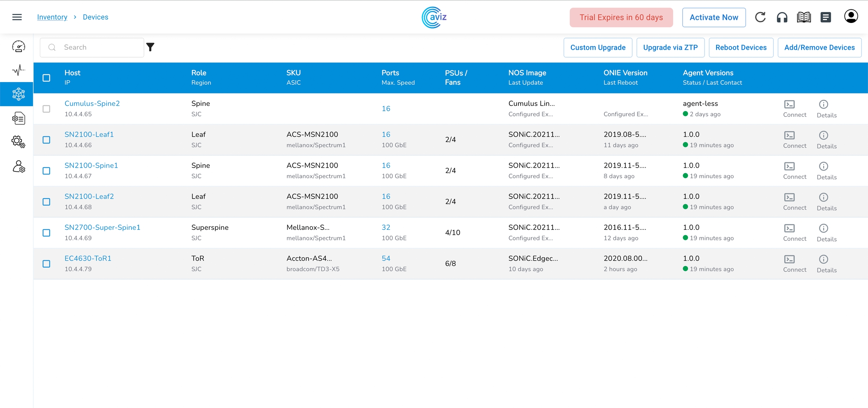Open the documentation book icon
The width and height of the screenshot is (868, 408).
[x=804, y=17]
